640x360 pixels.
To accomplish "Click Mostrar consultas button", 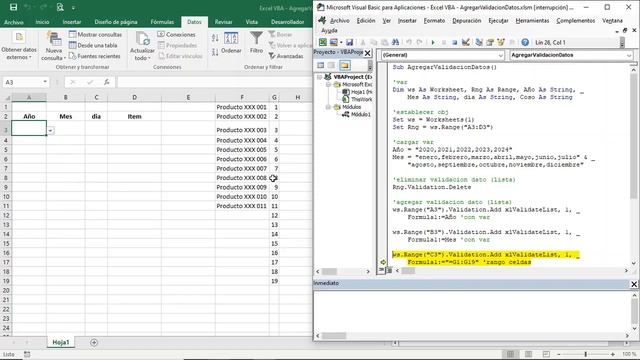I will tap(96, 34).
